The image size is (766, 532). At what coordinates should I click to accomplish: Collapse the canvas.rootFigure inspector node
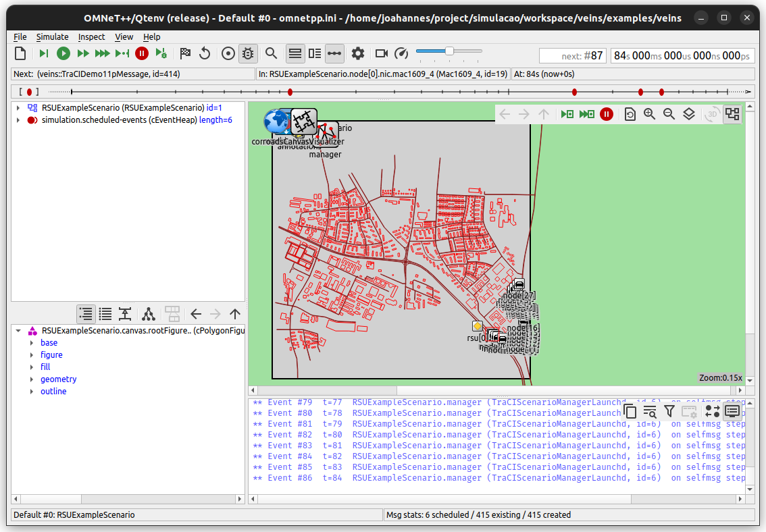click(18, 331)
